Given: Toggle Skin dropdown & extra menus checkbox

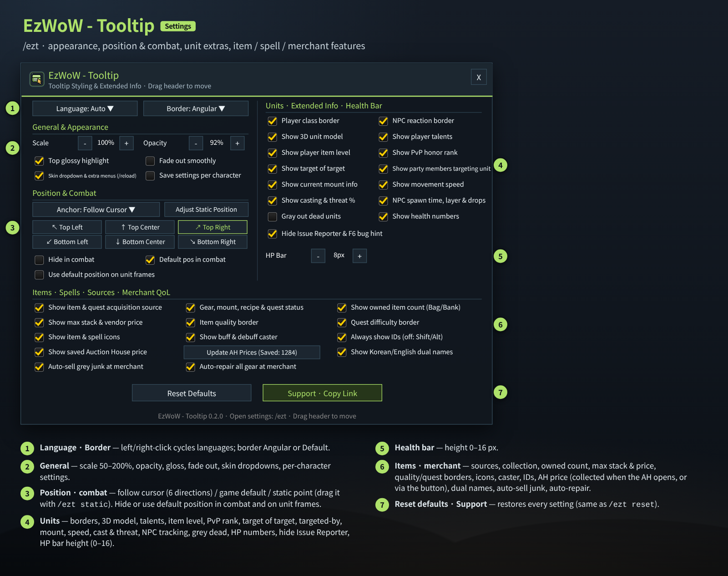Looking at the screenshot, I should pos(40,176).
